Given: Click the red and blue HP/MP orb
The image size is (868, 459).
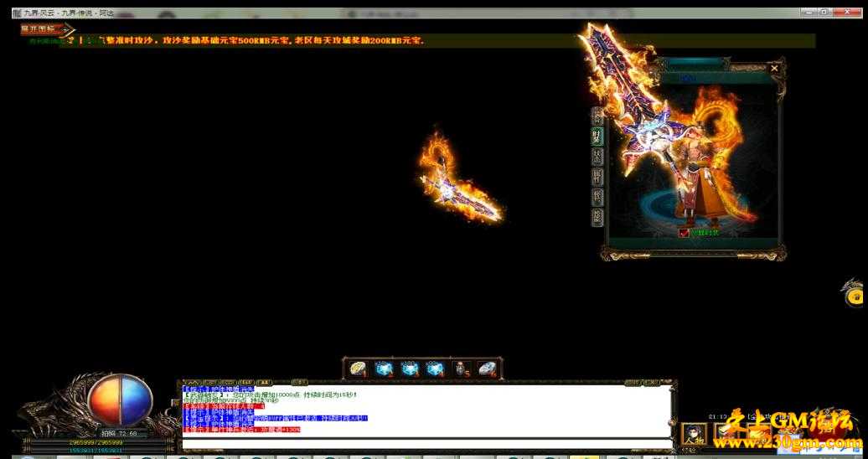Looking at the screenshot, I should pyautogui.click(x=120, y=400).
